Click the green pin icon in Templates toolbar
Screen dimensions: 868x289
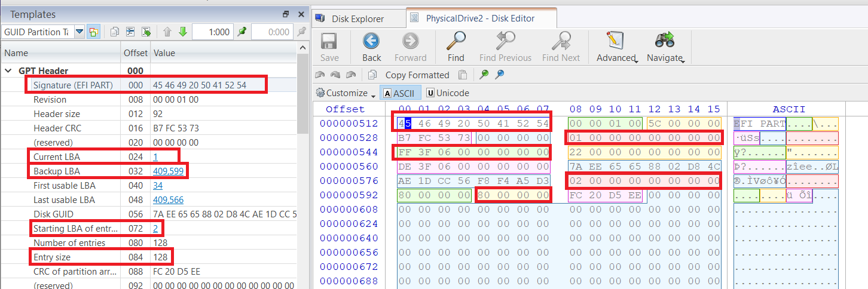coord(242,32)
